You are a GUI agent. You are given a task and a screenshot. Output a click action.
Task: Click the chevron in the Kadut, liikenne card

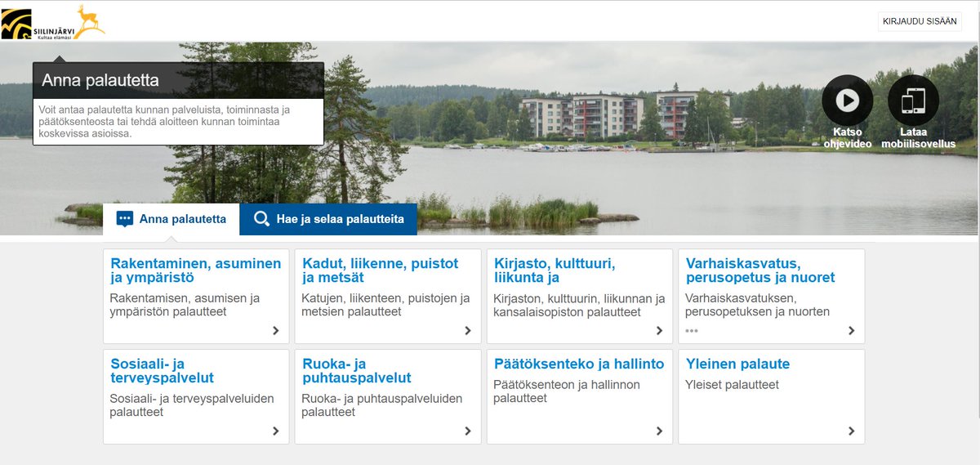pyautogui.click(x=468, y=331)
